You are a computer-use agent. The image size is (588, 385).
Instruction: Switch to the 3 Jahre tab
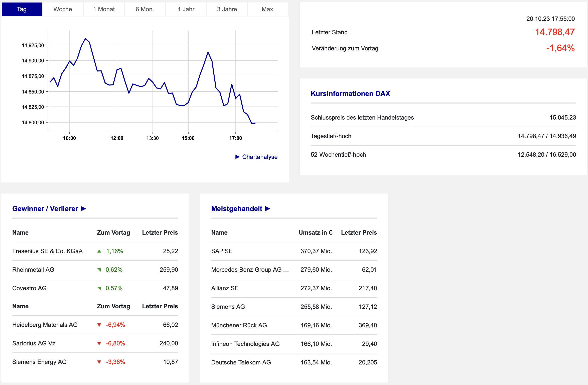point(227,9)
